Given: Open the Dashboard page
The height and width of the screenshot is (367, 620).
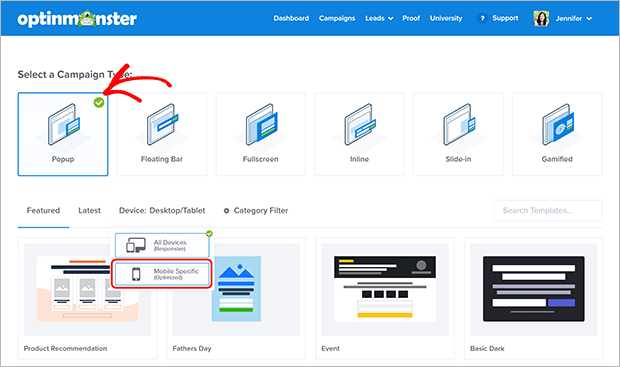Looking at the screenshot, I should coord(291,18).
